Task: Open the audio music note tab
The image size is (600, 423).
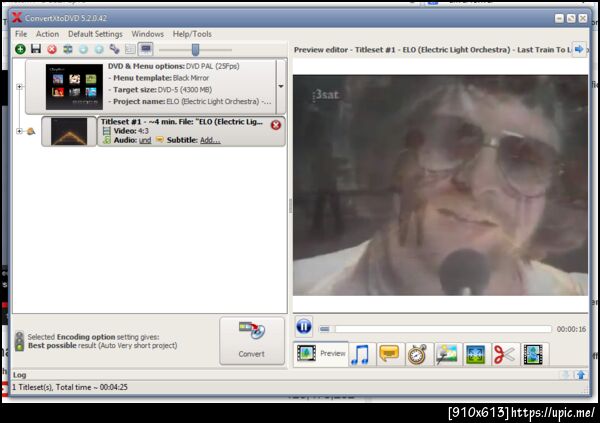Action: [x=360, y=354]
